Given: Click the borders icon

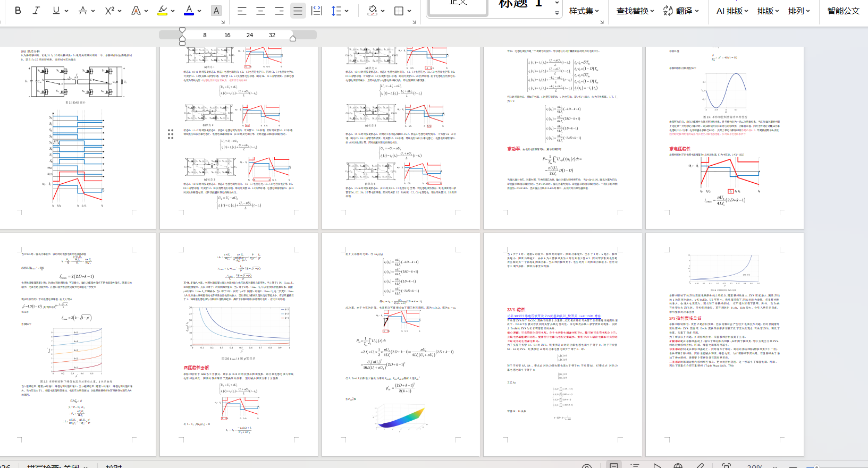Looking at the screenshot, I should coord(399,11).
